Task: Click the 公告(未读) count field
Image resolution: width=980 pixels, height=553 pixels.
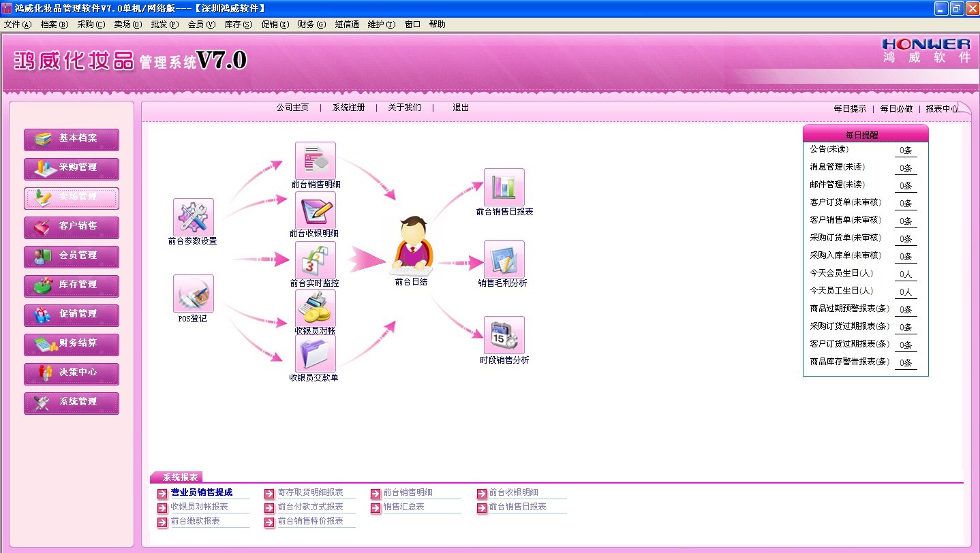Action: (x=905, y=151)
